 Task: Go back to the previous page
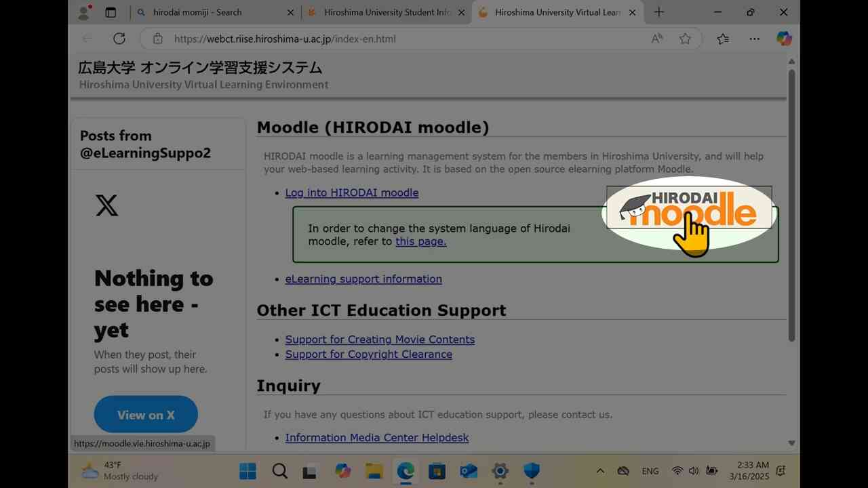(87, 39)
